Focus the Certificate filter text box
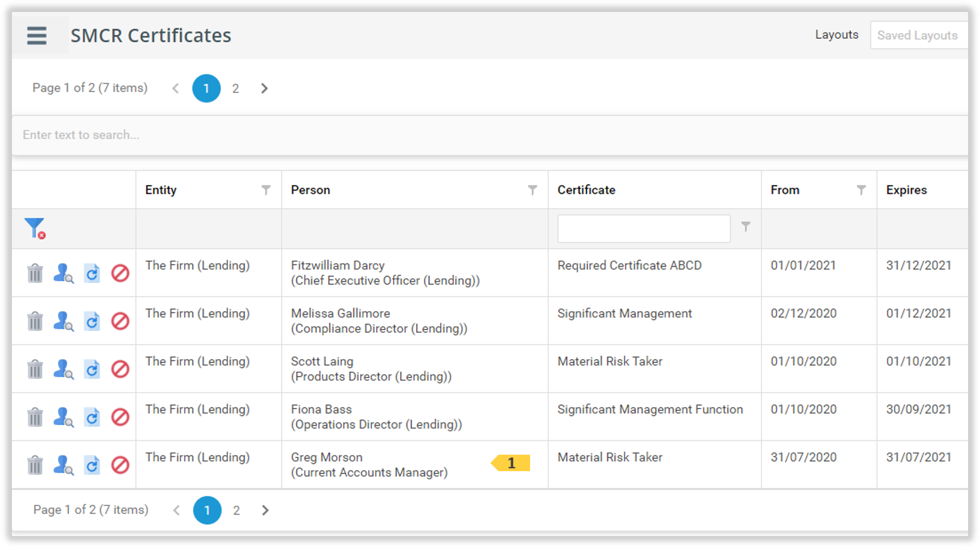Image resolution: width=980 pixels, height=548 pixels. pyautogui.click(x=644, y=228)
